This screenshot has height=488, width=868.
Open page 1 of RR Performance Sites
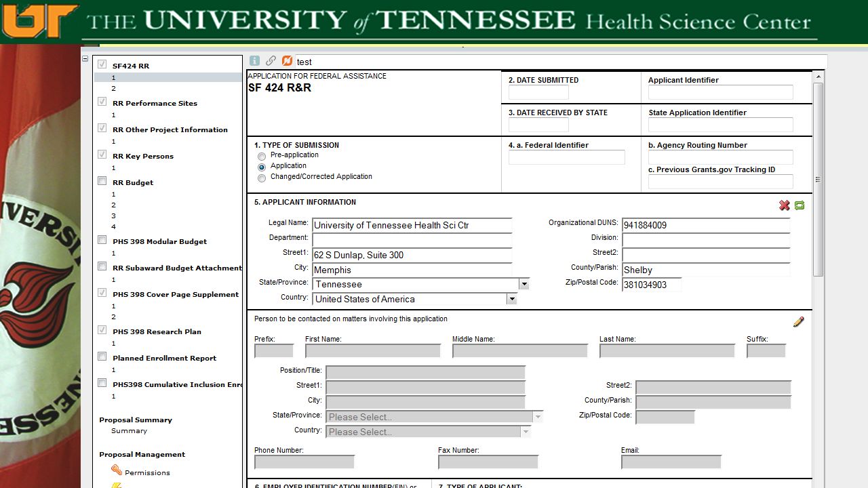pos(114,115)
